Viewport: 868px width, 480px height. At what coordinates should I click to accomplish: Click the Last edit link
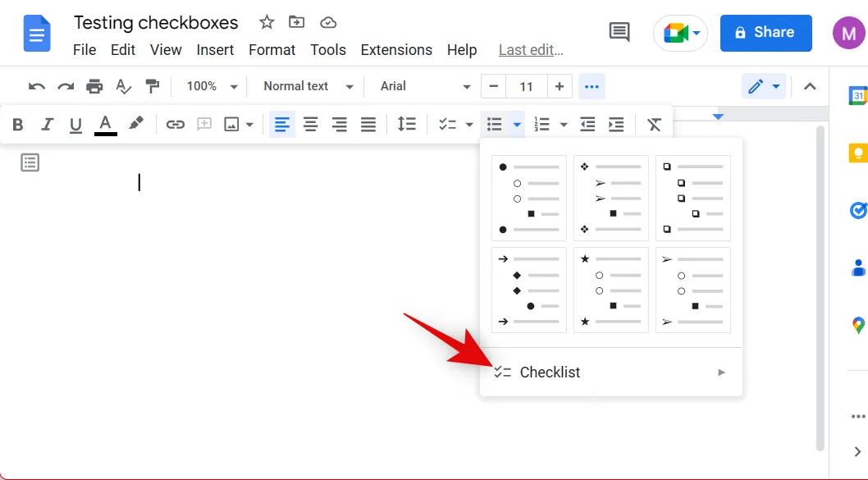tap(531, 50)
